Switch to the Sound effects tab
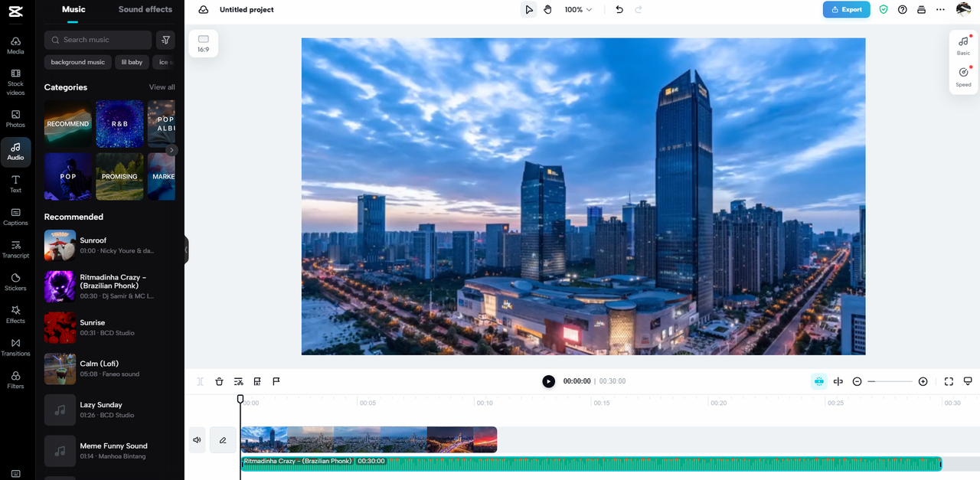This screenshot has height=480, width=980. (x=145, y=9)
